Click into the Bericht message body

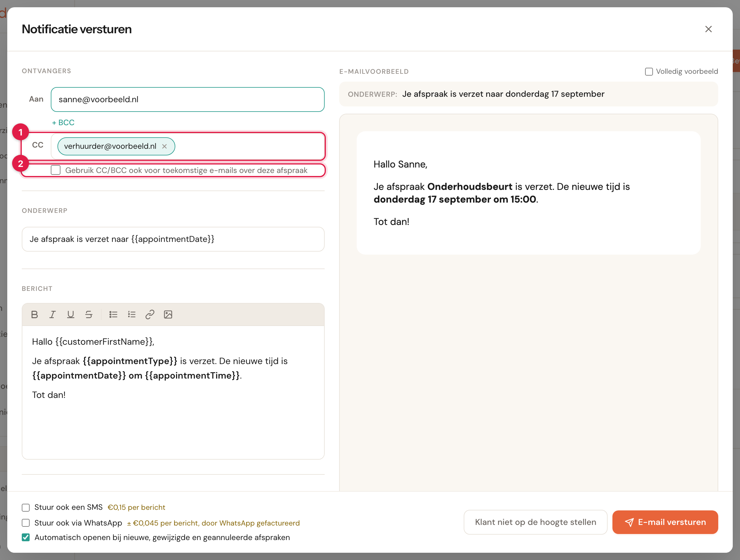[x=173, y=392]
